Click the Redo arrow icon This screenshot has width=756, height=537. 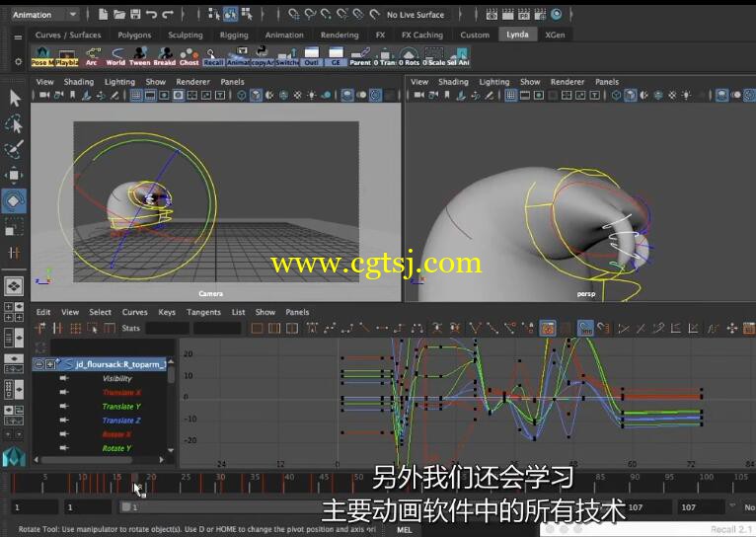(168, 15)
